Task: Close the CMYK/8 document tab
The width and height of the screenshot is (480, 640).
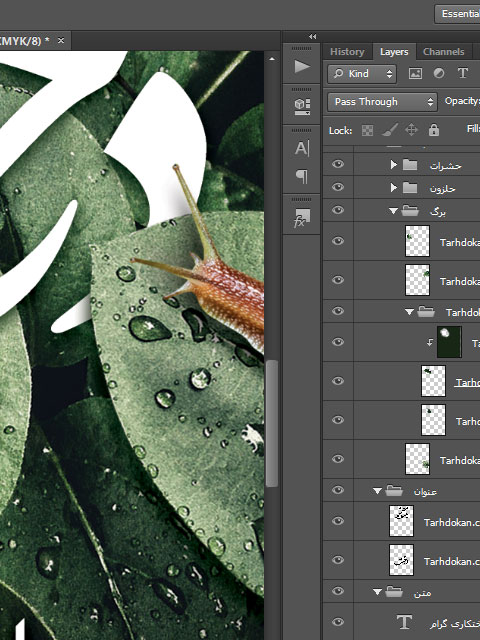Action: pyautogui.click(x=61, y=40)
